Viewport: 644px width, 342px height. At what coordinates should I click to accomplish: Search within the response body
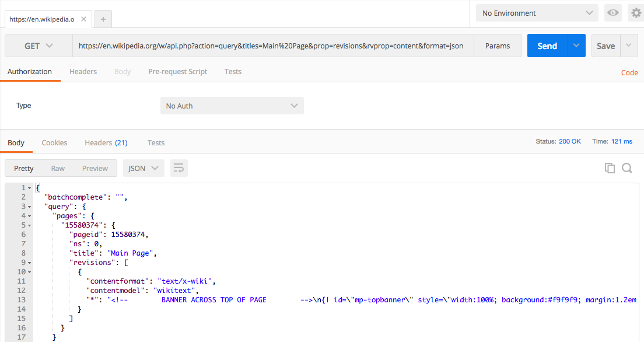tap(626, 167)
